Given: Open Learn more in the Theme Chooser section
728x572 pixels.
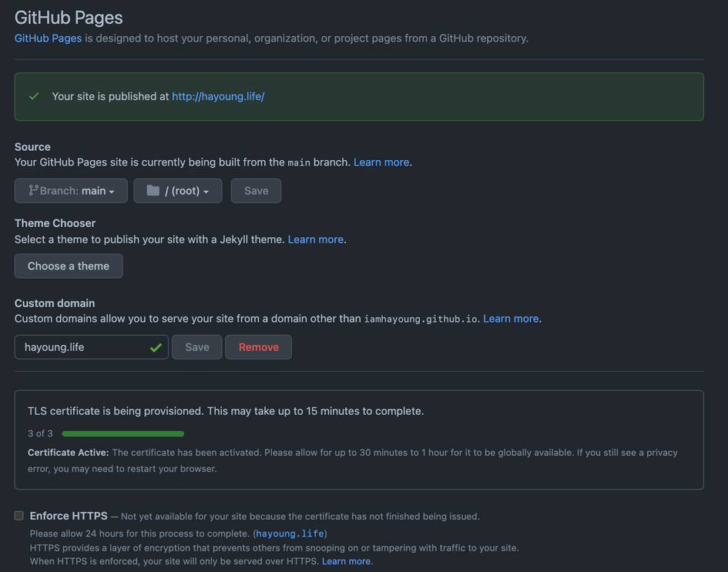Looking at the screenshot, I should pyautogui.click(x=315, y=239).
